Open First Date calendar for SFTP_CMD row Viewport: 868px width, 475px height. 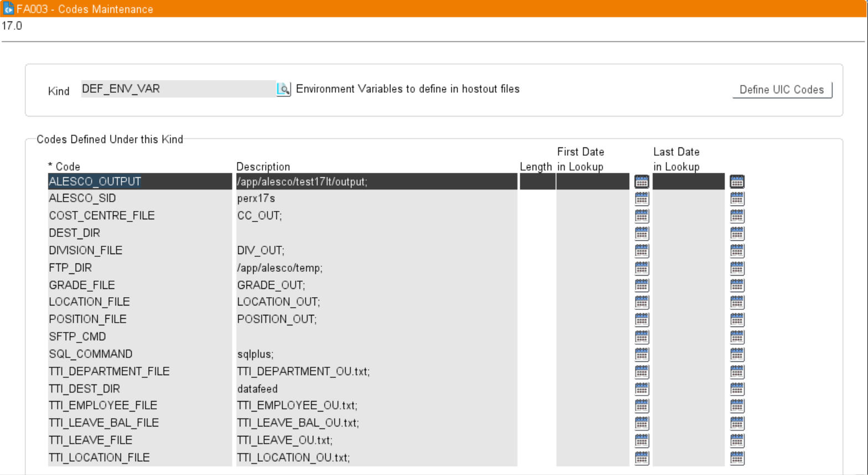pos(641,337)
